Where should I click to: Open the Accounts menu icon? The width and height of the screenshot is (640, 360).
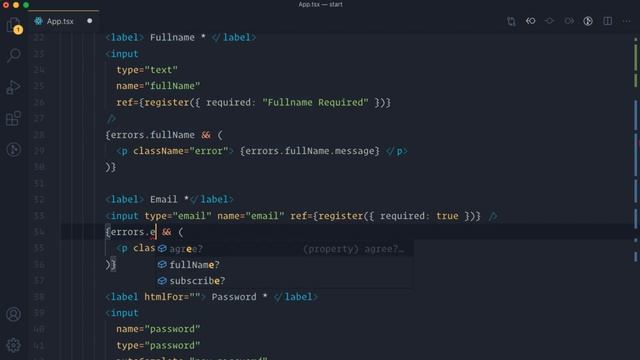point(13,314)
